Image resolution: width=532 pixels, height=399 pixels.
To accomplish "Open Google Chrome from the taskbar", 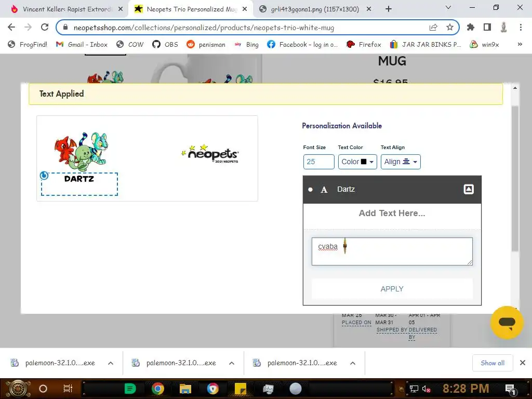I will 158,389.
